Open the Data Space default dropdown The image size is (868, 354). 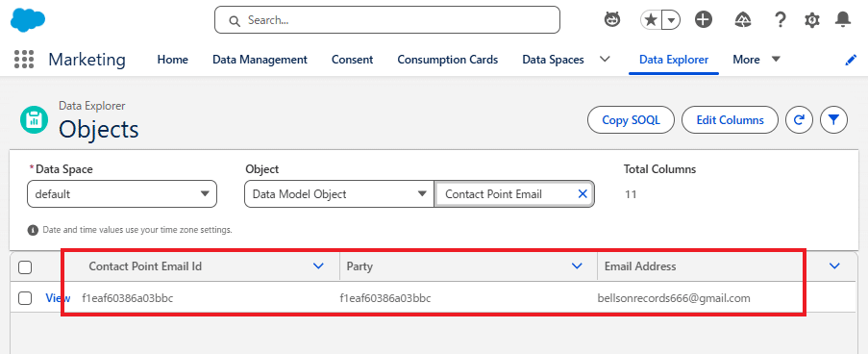pos(122,194)
